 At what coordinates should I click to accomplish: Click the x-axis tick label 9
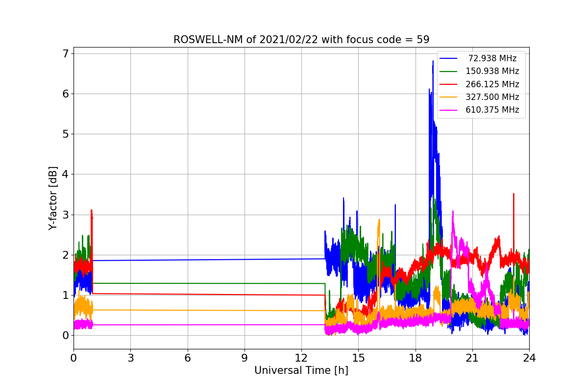click(x=245, y=358)
